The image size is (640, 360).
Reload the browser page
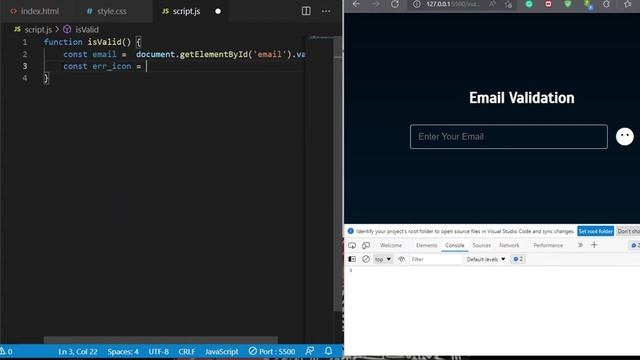point(395,4)
